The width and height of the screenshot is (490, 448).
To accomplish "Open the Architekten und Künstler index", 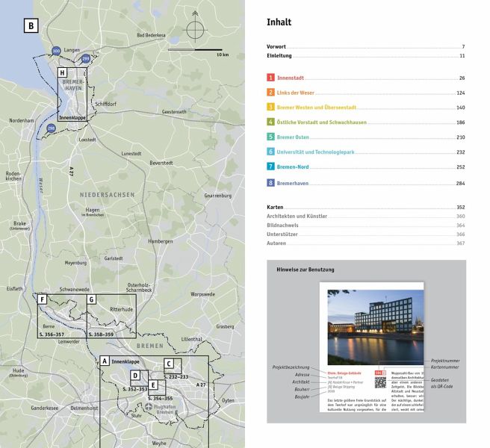I will (297, 216).
